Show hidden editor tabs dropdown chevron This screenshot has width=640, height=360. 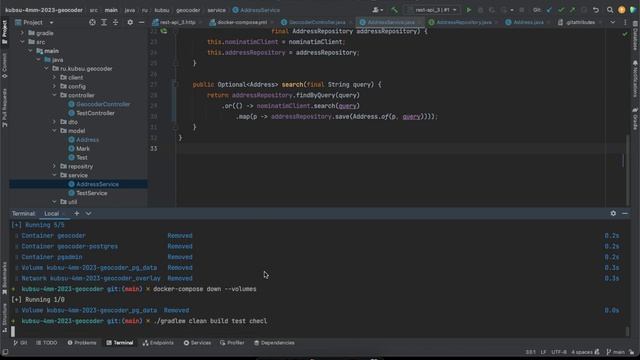click(613, 22)
